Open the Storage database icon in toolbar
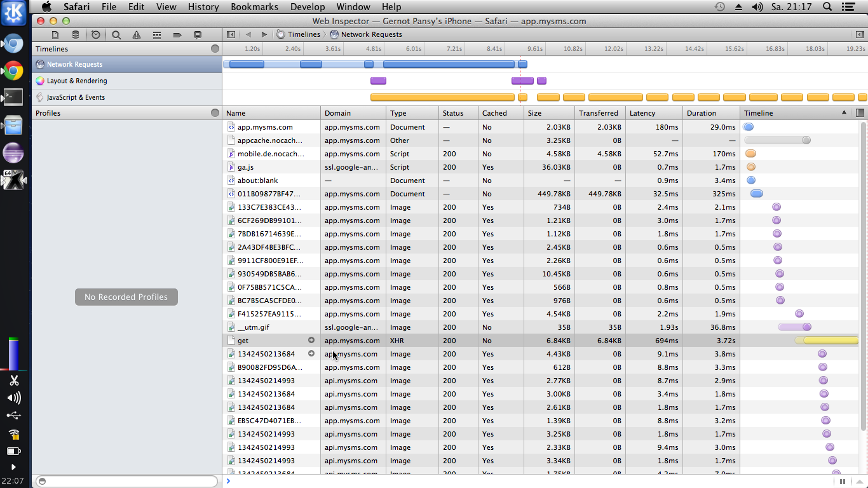This screenshot has height=488, width=868. pos(76,35)
